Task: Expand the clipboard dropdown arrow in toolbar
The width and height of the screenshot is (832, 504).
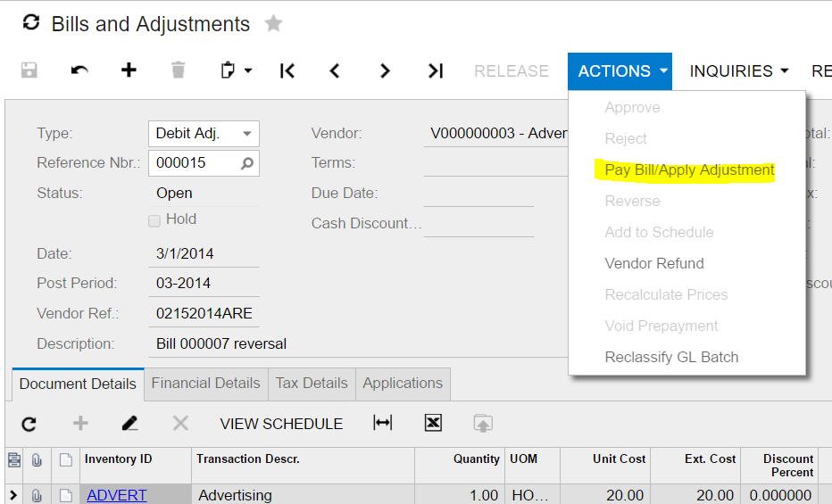Action: [247, 70]
